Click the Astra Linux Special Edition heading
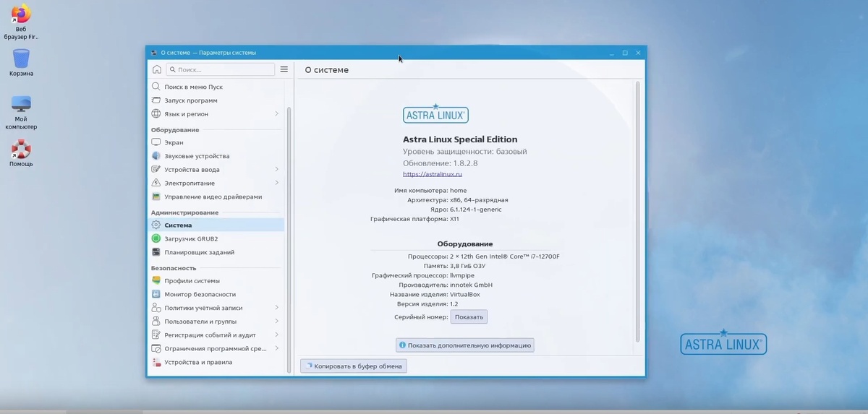This screenshot has height=414, width=868. [460, 139]
